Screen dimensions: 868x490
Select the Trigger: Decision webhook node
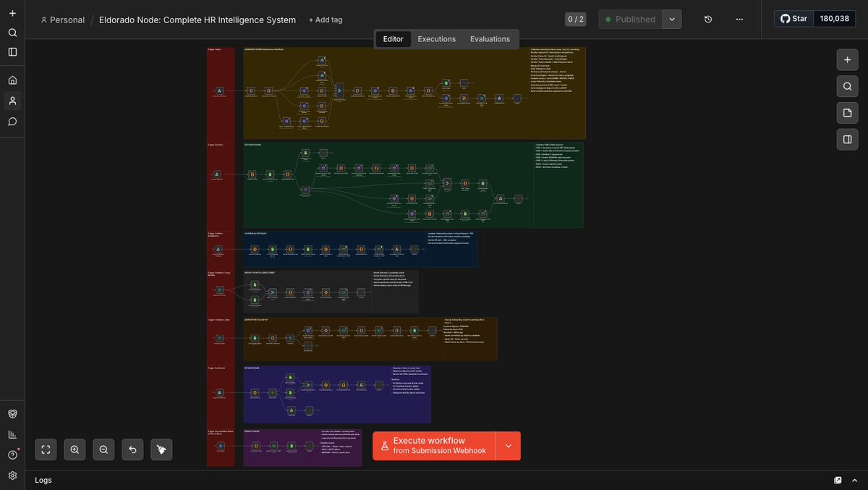pyautogui.click(x=216, y=174)
